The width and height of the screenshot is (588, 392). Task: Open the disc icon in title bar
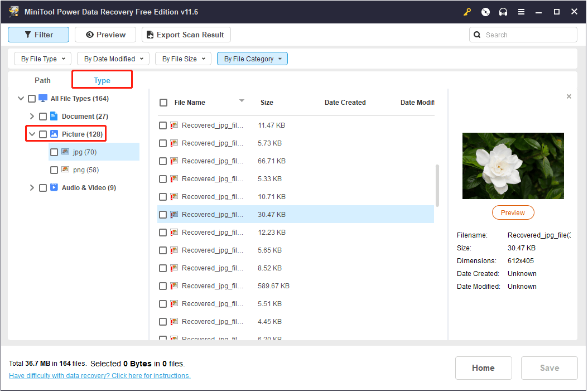(485, 12)
